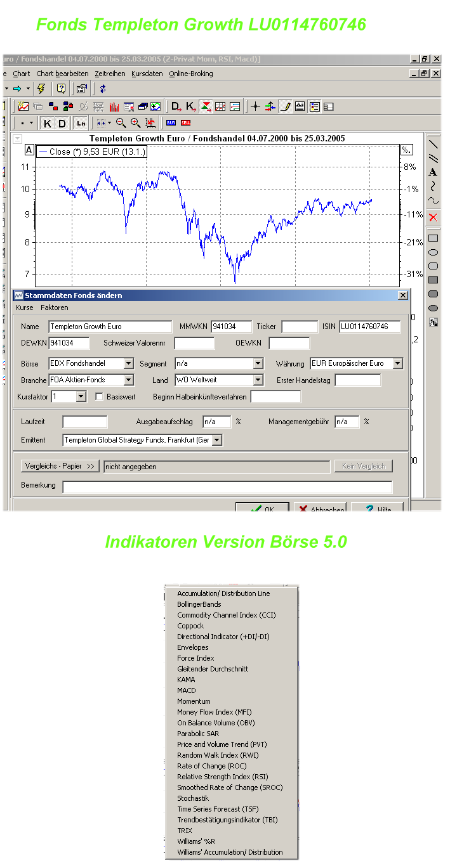This screenshot has height=868, width=450.
Task: Open the Segment dropdown
Action: point(258,363)
